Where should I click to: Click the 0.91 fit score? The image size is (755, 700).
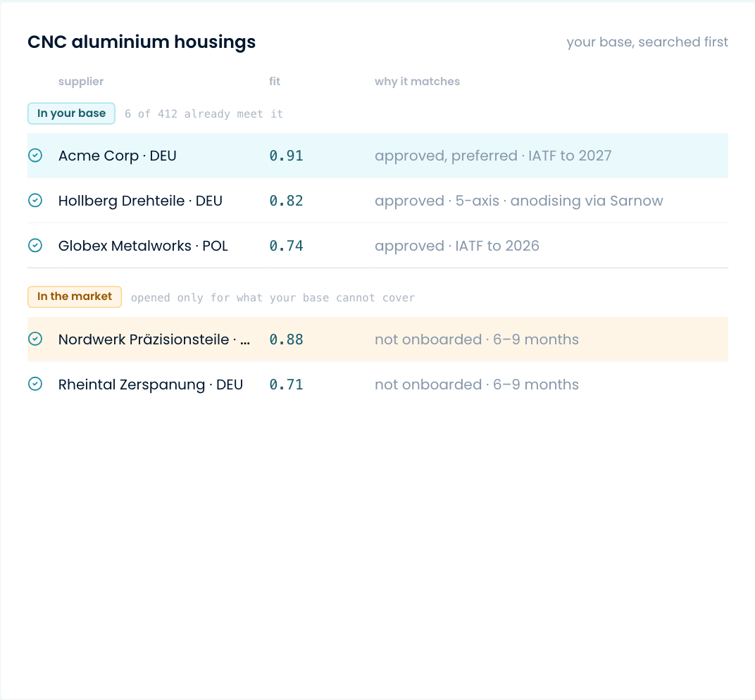[286, 156]
